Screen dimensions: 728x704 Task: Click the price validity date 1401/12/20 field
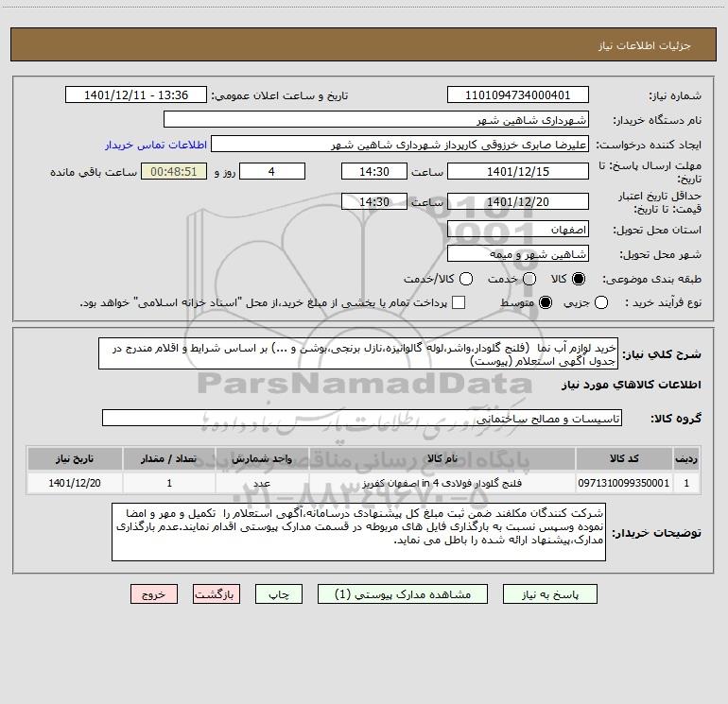tap(518, 201)
